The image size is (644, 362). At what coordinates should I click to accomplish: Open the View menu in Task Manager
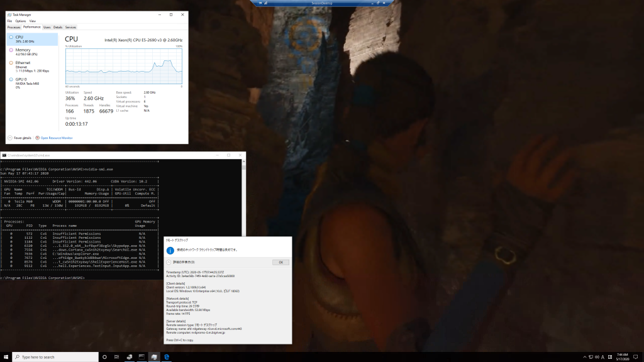tap(33, 21)
